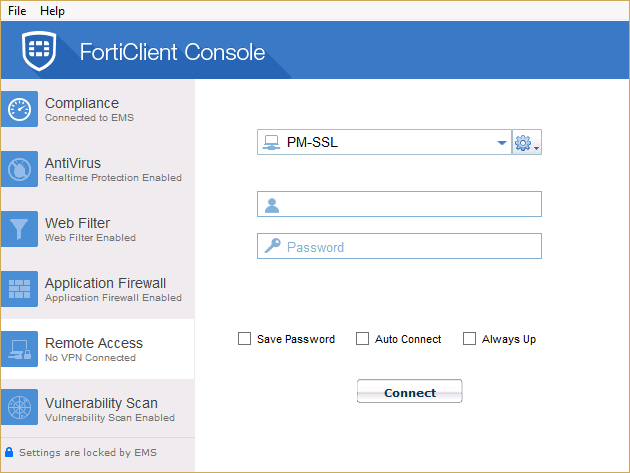Enable the Save Password checkbox
The height and width of the screenshot is (473, 630).
244,339
